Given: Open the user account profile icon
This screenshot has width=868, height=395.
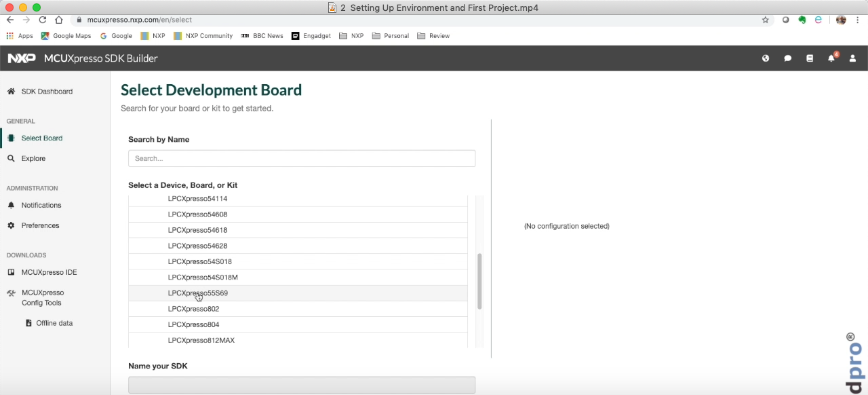Looking at the screenshot, I should (852, 58).
